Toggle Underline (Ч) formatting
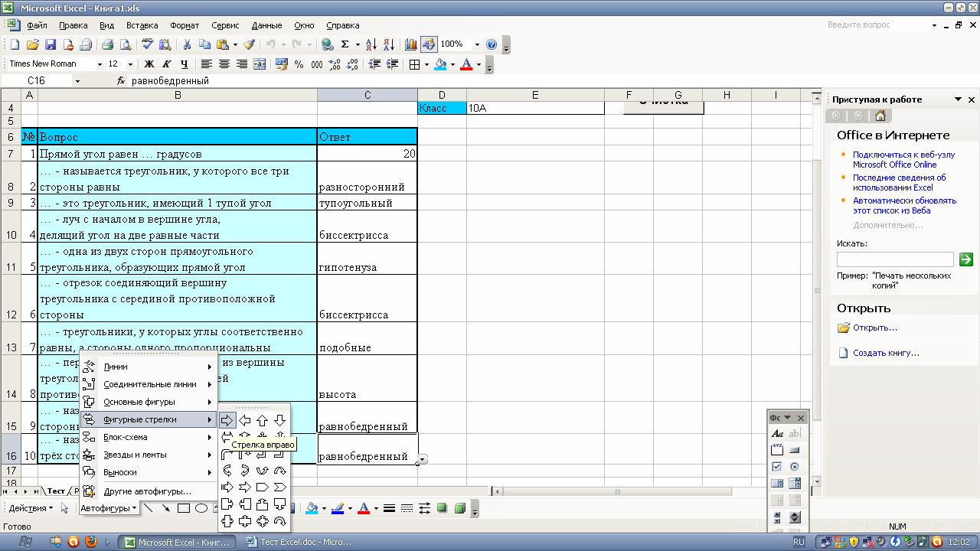The width and height of the screenshot is (980, 551). tap(185, 64)
